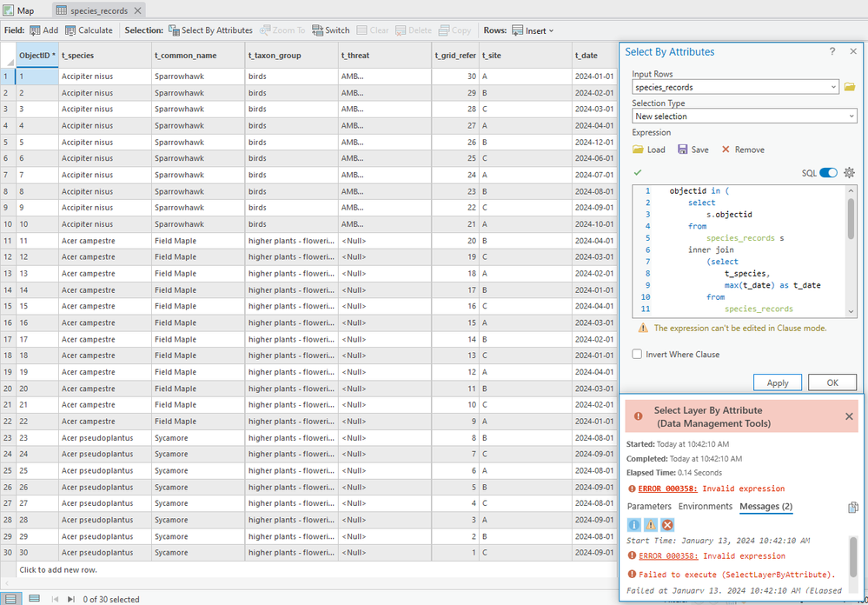The height and width of the screenshot is (605, 868).
Task: Switch to the Map tab
Action: coord(19,10)
